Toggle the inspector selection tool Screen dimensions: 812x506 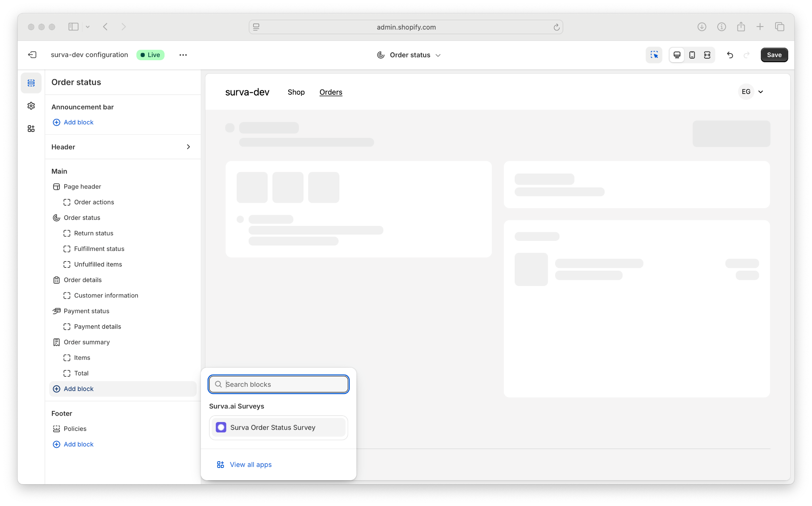(x=654, y=55)
